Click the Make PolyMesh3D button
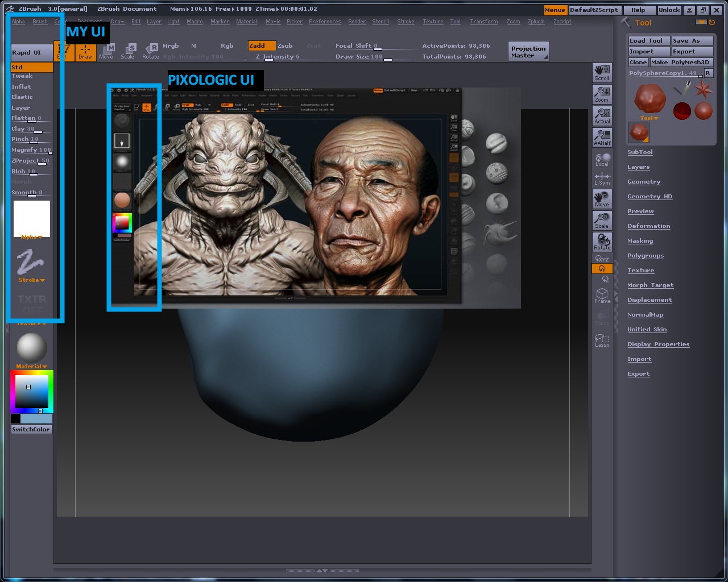The width and height of the screenshot is (728, 582). pos(681,63)
